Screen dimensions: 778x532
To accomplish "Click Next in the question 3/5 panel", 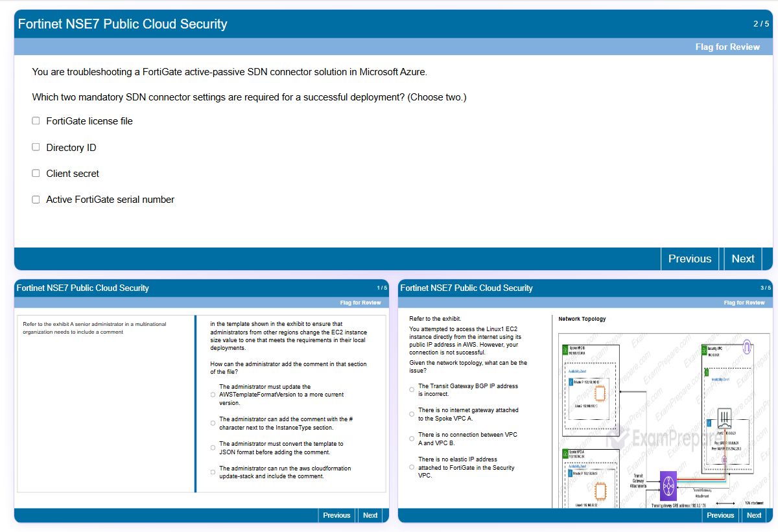I will pos(754,515).
